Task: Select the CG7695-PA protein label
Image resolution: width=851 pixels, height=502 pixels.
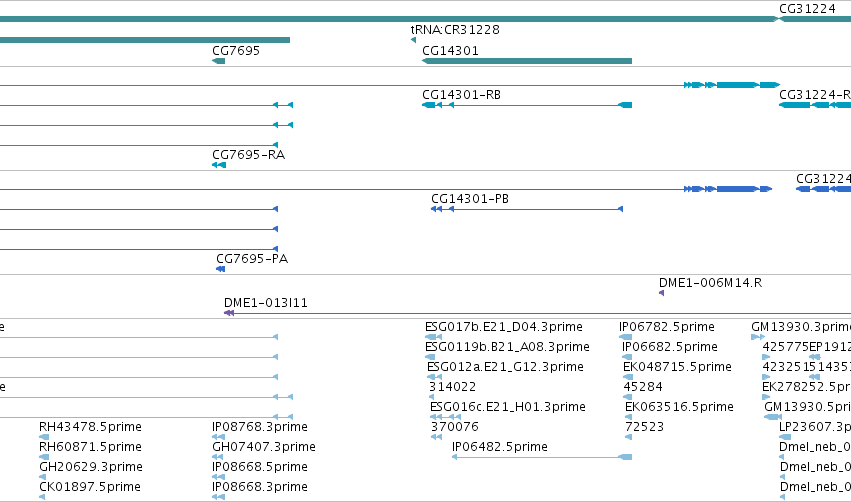Action: 252,259
